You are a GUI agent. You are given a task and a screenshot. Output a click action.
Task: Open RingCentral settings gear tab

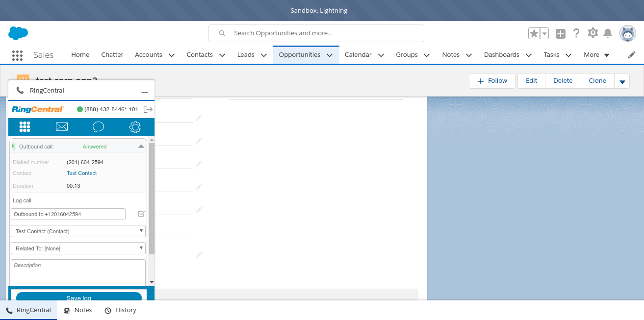[x=135, y=127]
